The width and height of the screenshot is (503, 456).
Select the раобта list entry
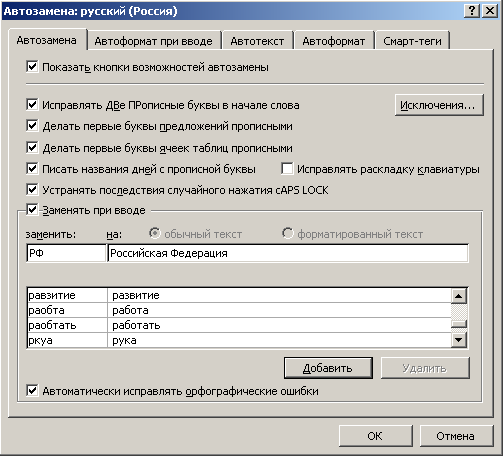(x=239, y=310)
